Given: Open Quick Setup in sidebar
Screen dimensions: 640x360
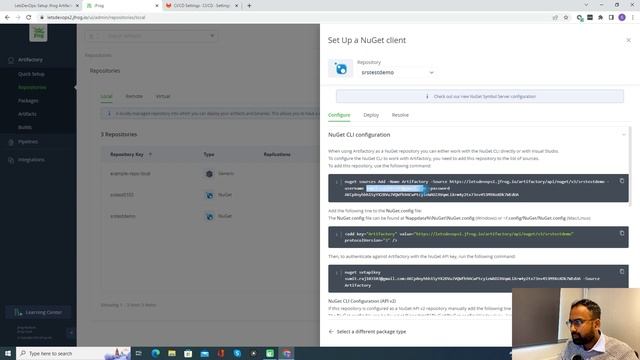Looking at the screenshot, I should coord(31,74).
